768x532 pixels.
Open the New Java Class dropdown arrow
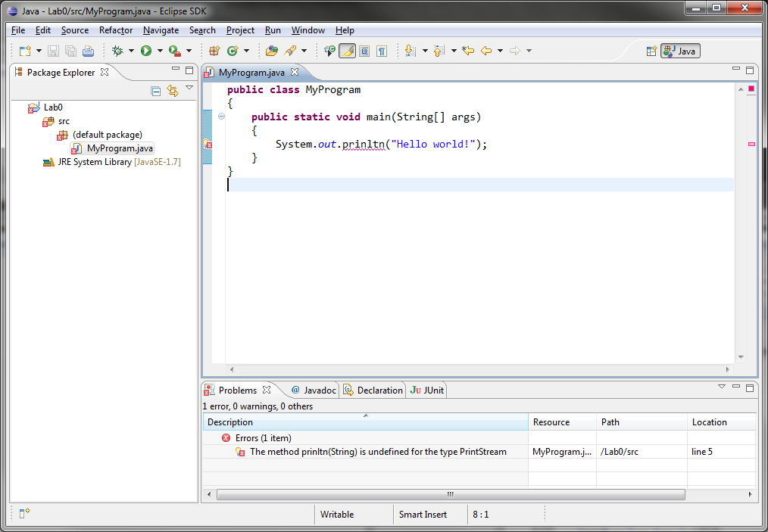pyautogui.click(x=246, y=51)
